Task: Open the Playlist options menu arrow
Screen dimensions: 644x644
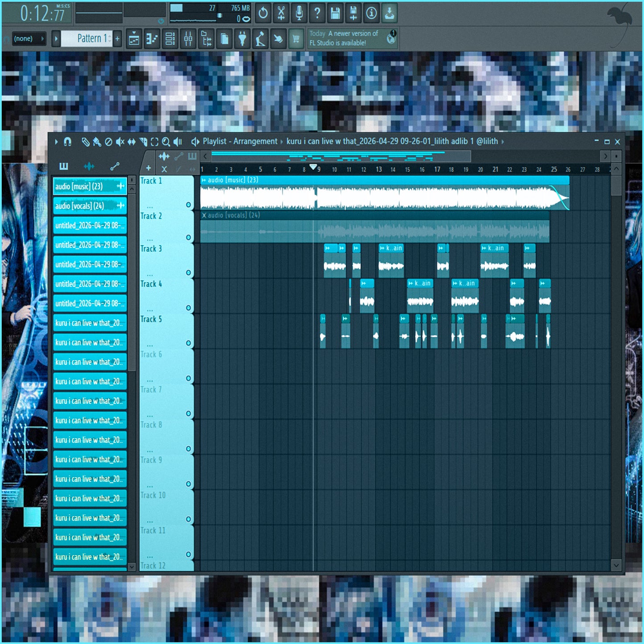Action: click(x=56, y=142)
